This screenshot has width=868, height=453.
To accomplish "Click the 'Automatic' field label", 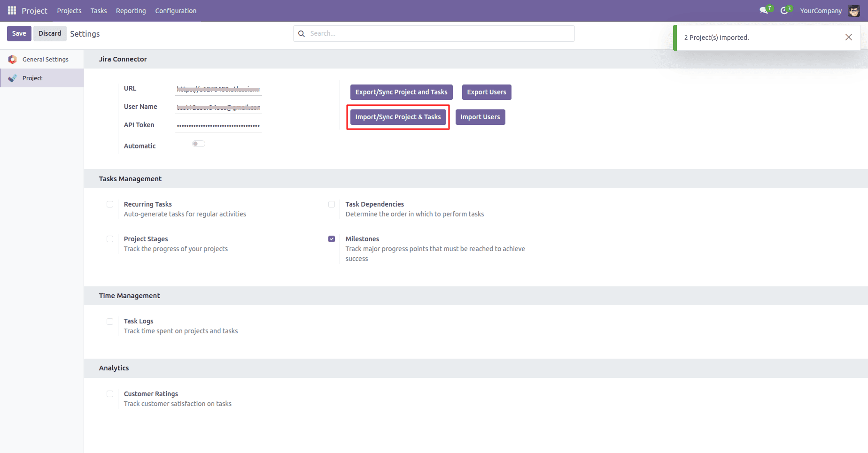I will [139, 146].
